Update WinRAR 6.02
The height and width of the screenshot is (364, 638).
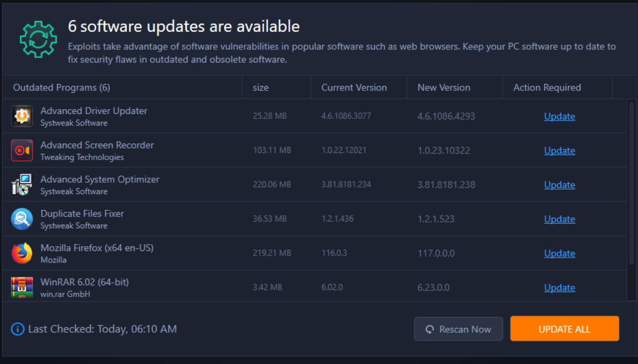click(x=559, y=287)
